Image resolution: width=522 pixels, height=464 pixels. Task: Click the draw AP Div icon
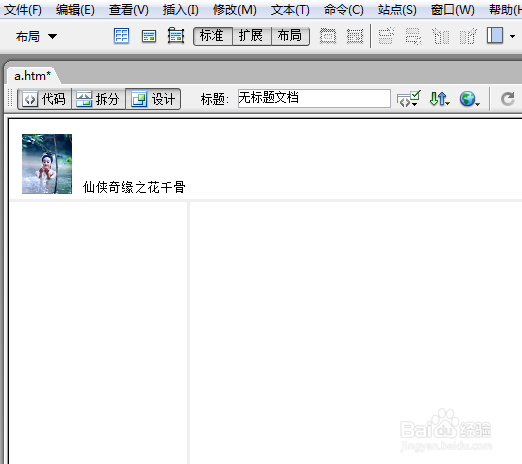click(x=176, y=36)
